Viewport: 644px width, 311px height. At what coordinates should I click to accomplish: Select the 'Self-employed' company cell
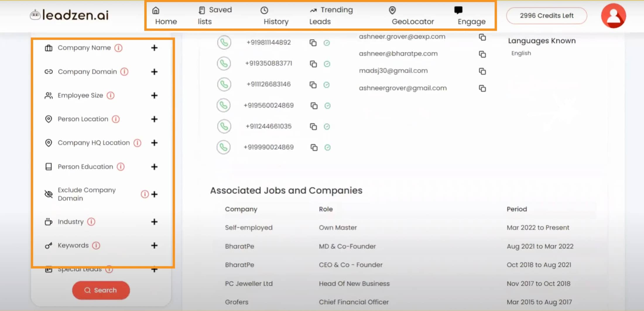[249, 228]
